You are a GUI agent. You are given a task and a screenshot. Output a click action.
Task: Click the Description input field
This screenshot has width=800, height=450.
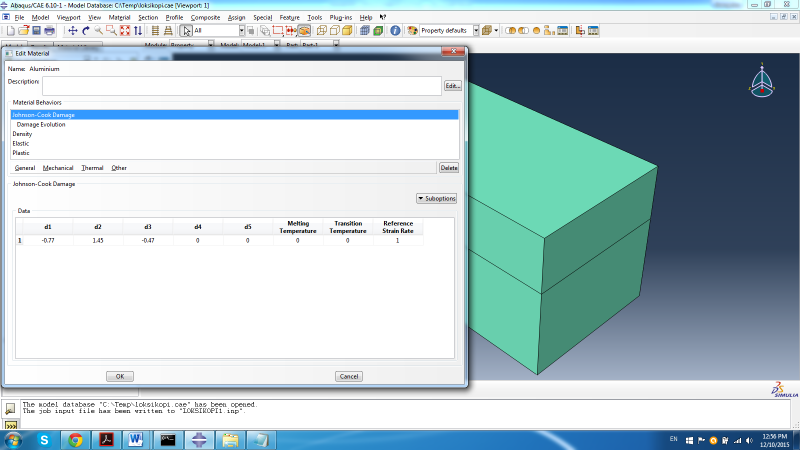(x=242, y=86)
